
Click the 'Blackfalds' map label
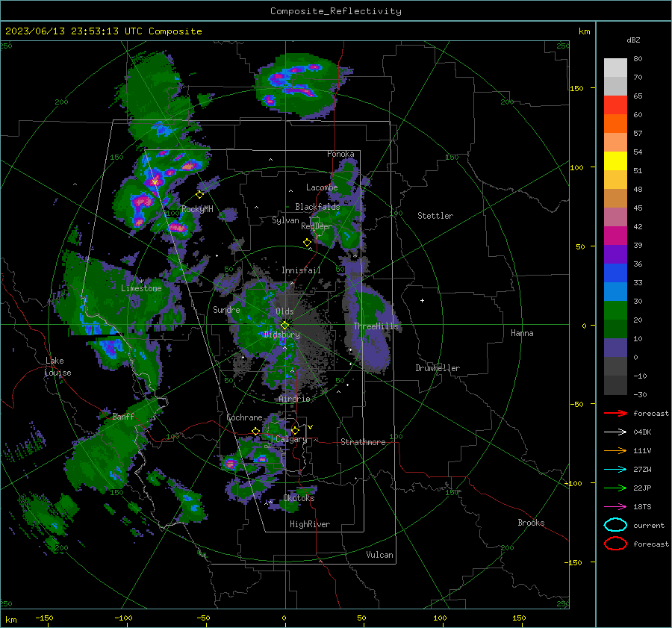click(317, 207)
